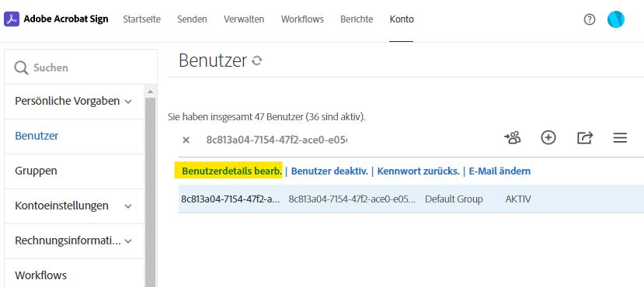644x287 pixels.
Task: Click Benutzer deaktiv. link
Action: 329,171
